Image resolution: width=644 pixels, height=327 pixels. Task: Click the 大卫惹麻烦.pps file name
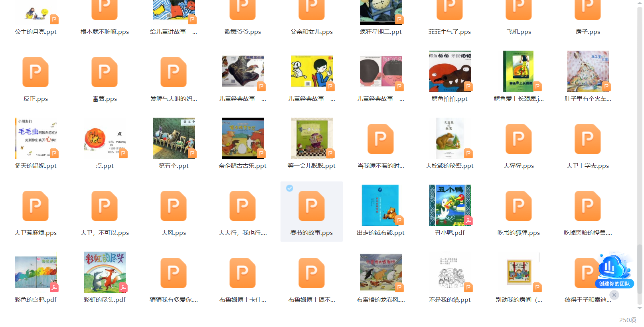point(36,233)
